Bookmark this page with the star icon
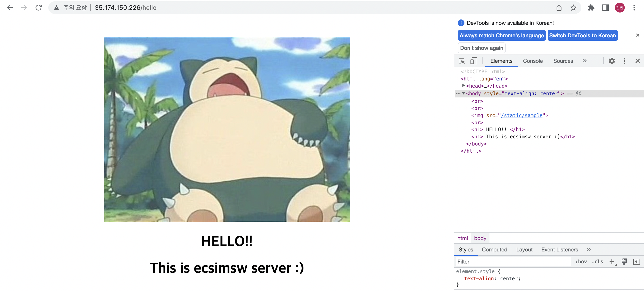The width and height of the screenshot is (644, 291). pos(573,8)
